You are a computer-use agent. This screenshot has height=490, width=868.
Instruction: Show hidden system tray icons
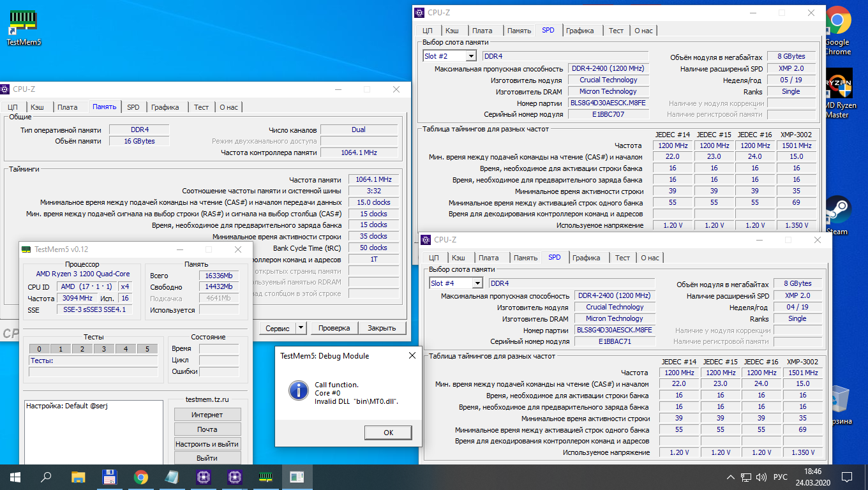(731, 477)
